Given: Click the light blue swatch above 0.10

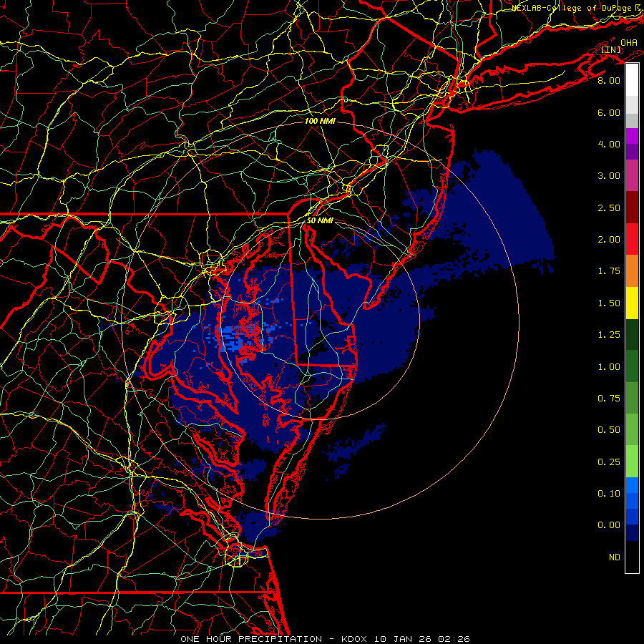Looking at the screenshot, I should (632, 485).
